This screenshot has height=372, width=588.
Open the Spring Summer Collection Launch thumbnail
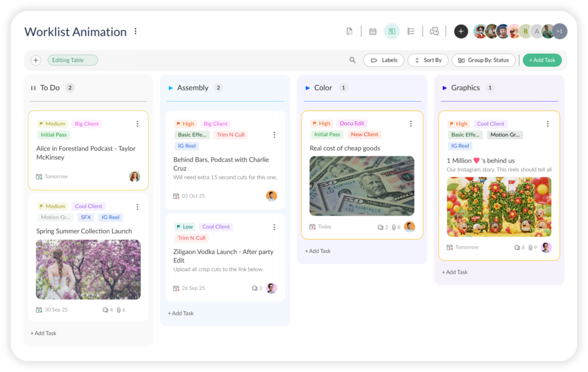click(x=88, y=270)
